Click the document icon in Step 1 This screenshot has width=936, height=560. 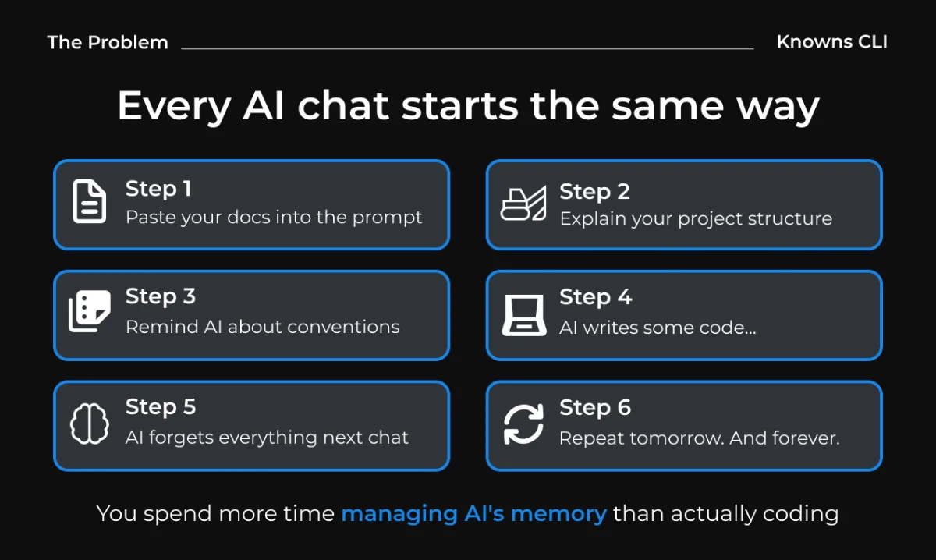90,202
